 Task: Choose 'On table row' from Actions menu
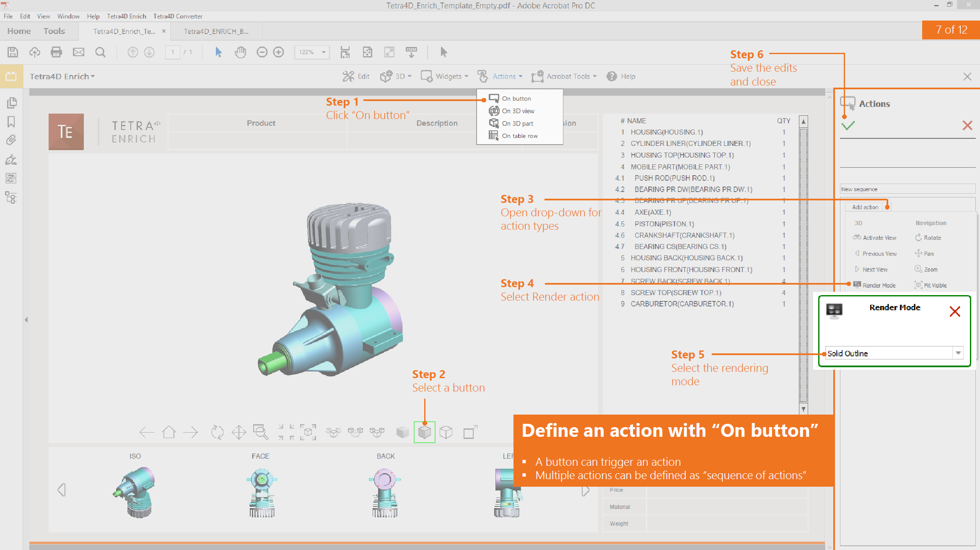(520, 136)
